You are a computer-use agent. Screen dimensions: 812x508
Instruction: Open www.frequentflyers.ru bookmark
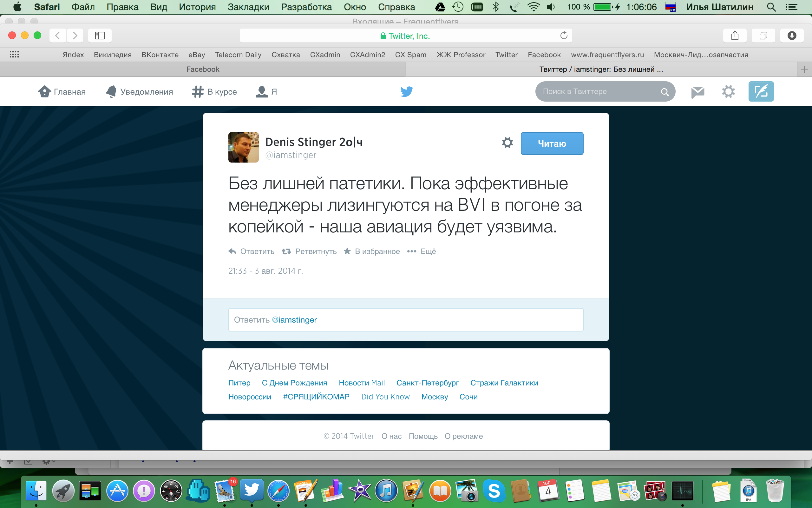pos(607,54)
